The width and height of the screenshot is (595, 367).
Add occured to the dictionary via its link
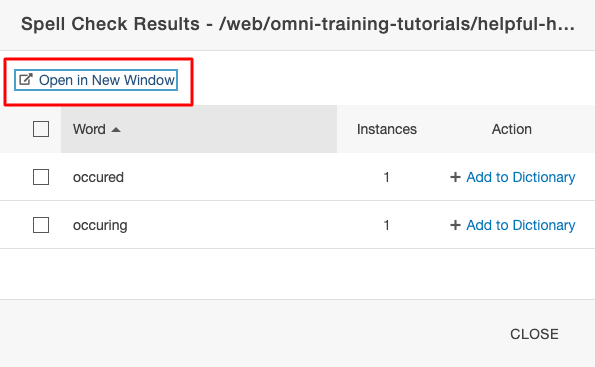[521, 177]
